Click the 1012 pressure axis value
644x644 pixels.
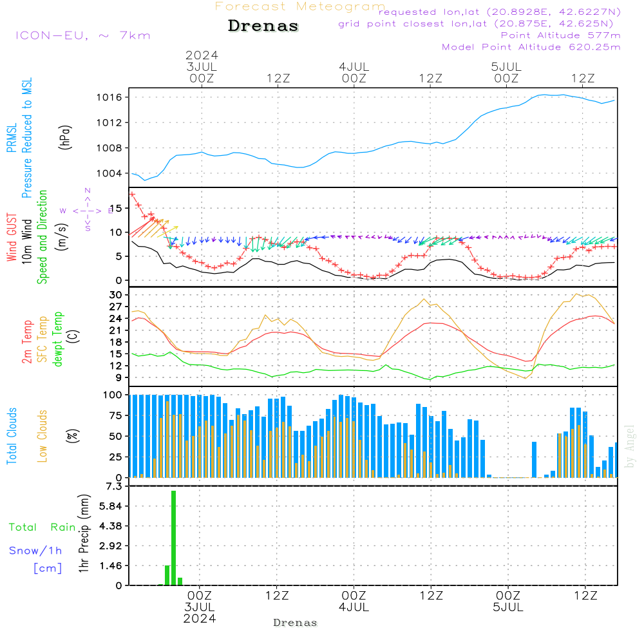109,123
